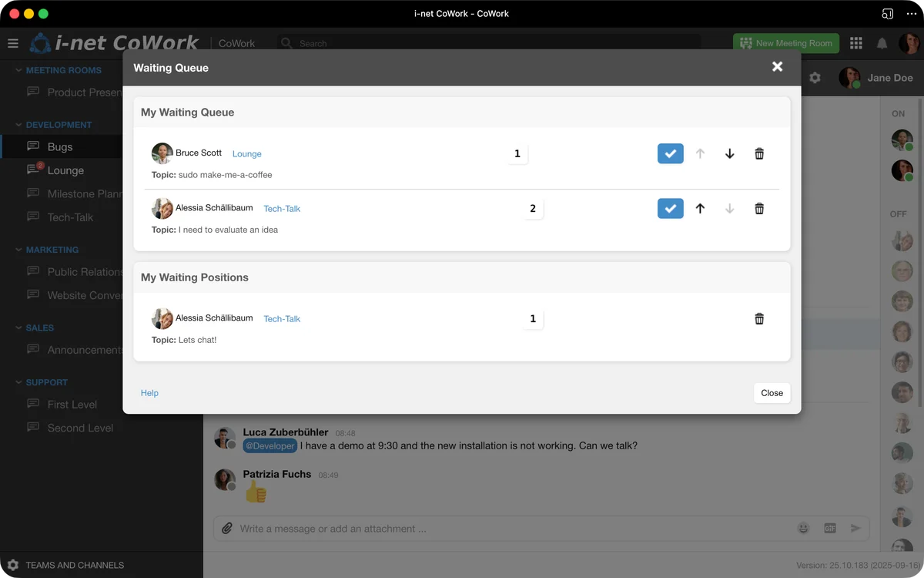Collapse the Support channel group
The image size is (924, 578).
pyautogui.click(x=19, y=382)
